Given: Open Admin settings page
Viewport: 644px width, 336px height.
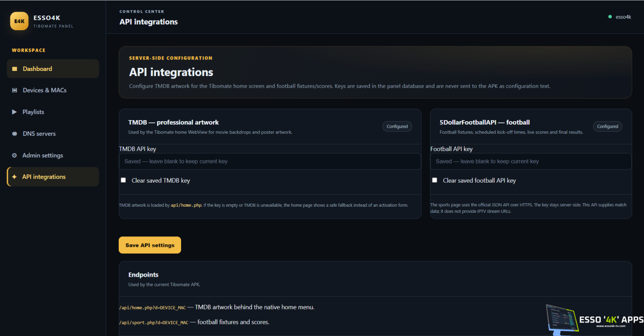Looking at the screenshot, I should click(x=53, y=155).
